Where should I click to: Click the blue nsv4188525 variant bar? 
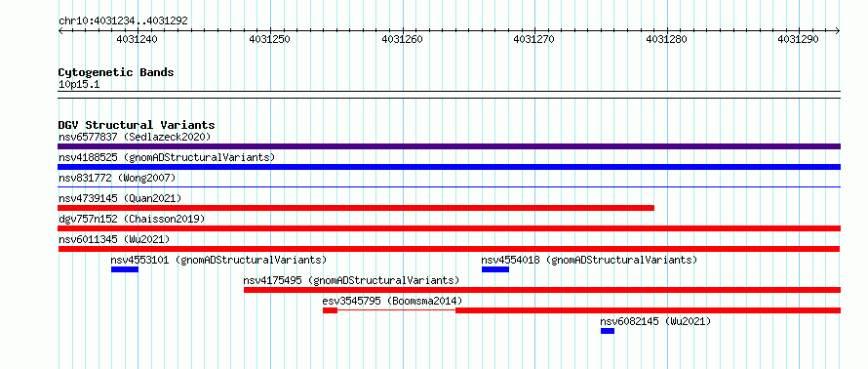click(450, 167)
